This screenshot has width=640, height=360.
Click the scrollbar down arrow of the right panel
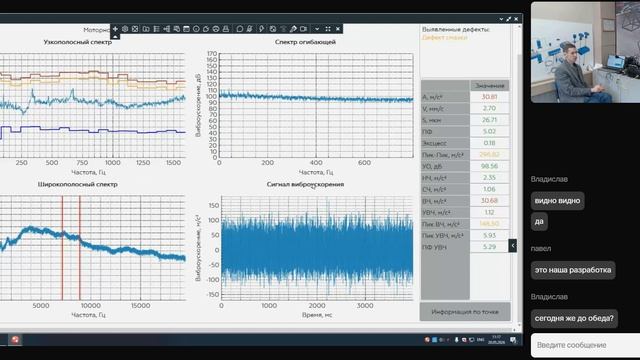coord(520,325)
